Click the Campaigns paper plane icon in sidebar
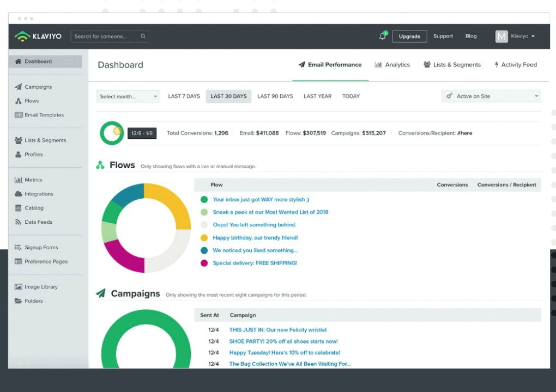This screenshot has height=392, width=556. point(19,87)
